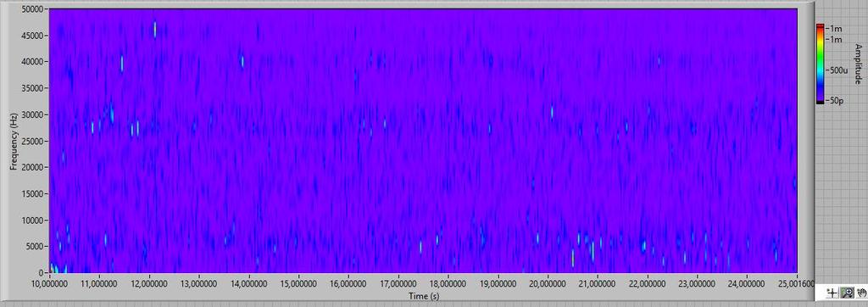Activate the zoom magnifier tool

tap(847, 293)
